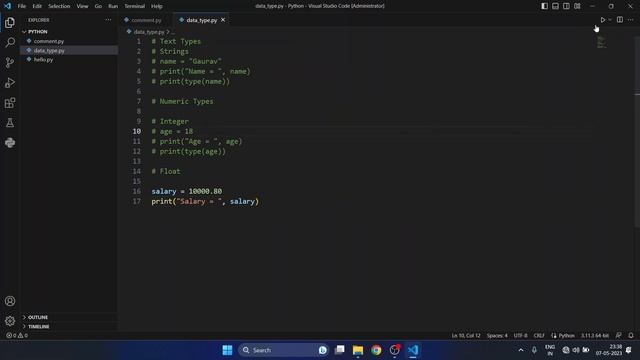Open the Go menu

pos(98,6)
